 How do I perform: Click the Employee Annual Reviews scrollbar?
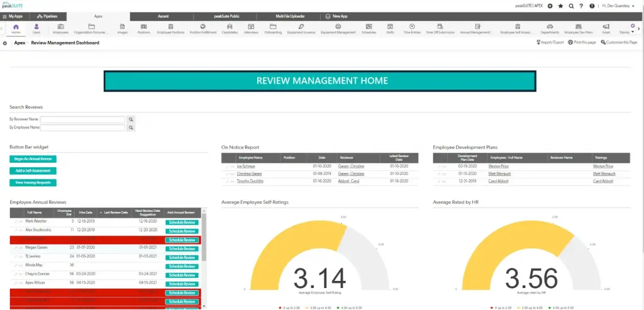[x=204, y=237]
